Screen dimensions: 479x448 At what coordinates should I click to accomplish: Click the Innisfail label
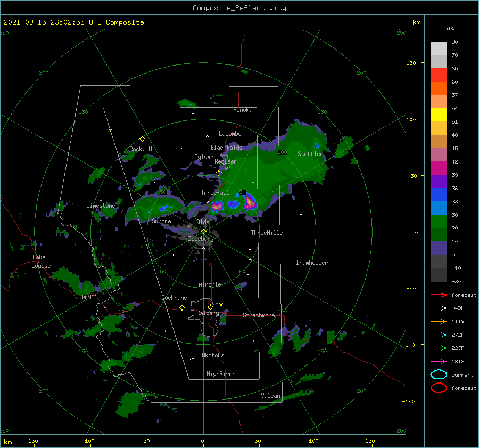tap(215, 193)
